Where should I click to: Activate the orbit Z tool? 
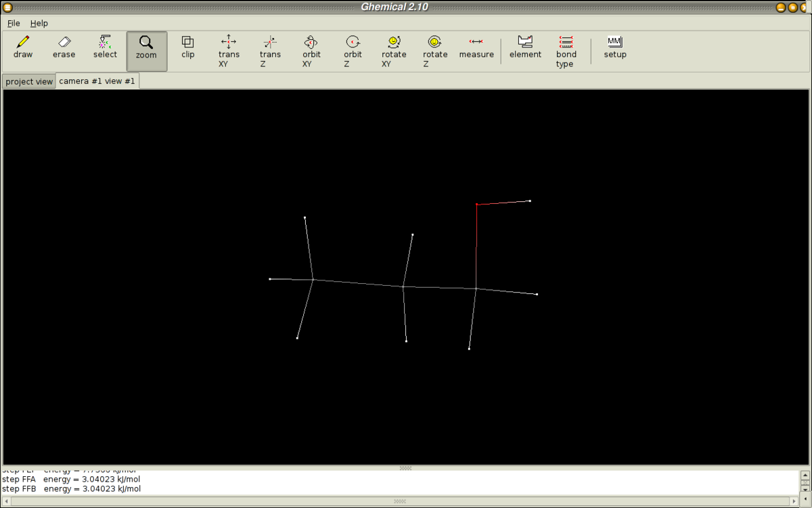coord(353,51)
